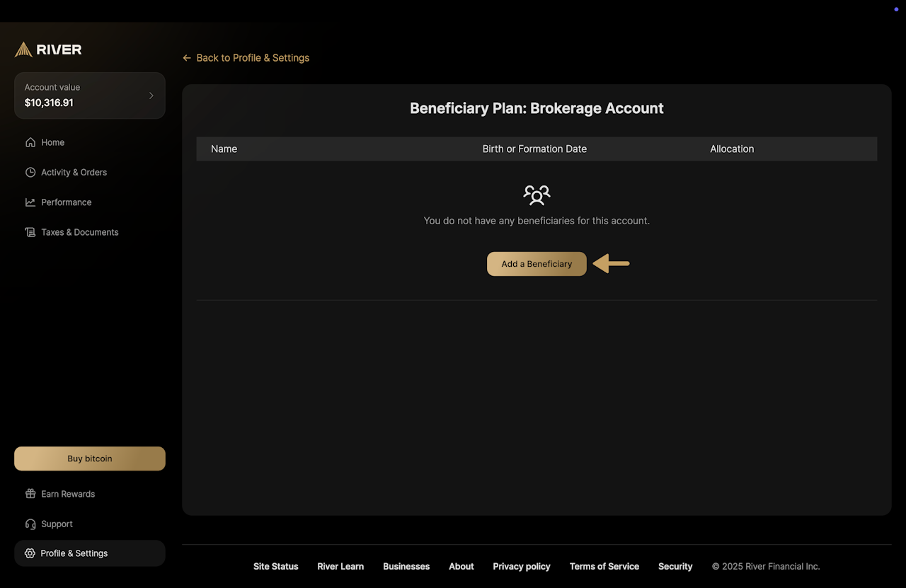Click the back arrow icon
The width and height of the screenshot is (906, 588).
[187, 58]
